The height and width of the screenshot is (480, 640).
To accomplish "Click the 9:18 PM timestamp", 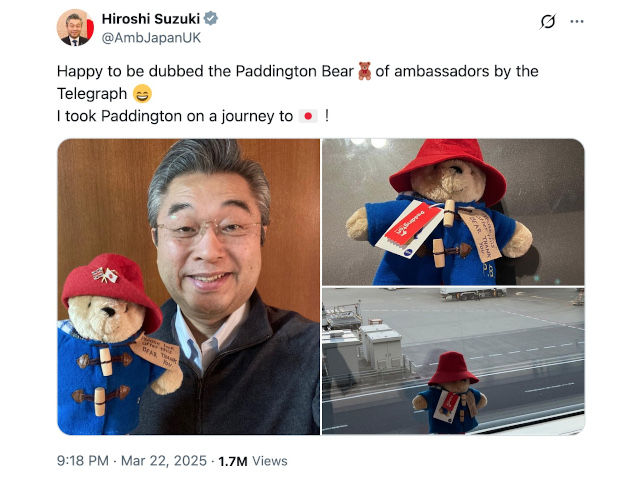I will click(x=83, y=461).
